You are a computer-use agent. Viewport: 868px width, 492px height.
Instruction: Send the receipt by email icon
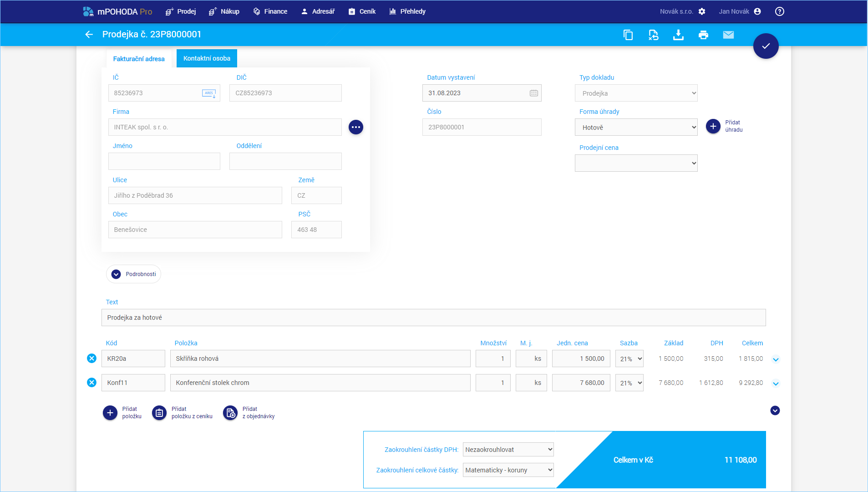(728, 35)
